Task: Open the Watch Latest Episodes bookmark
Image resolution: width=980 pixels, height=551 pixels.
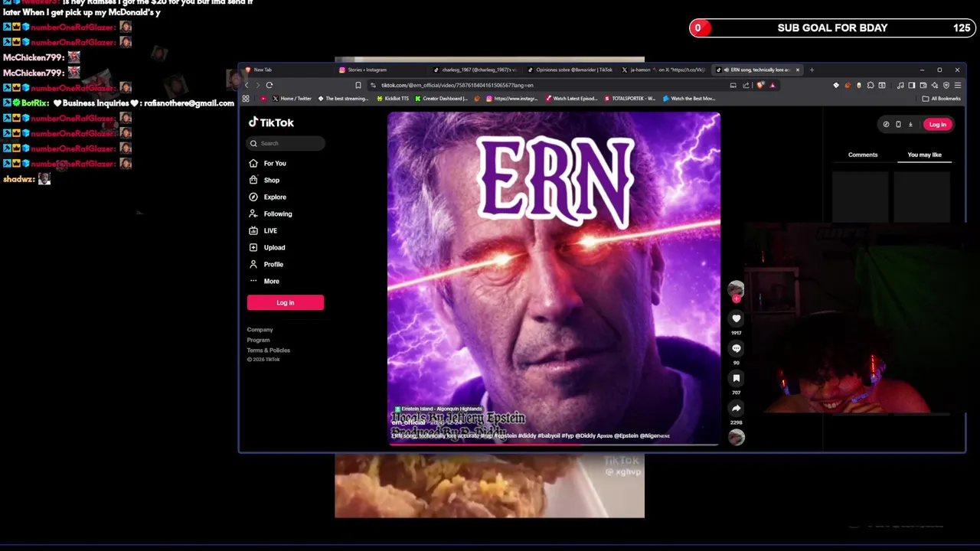Action: pyautogui.click(x=571, y=99)
